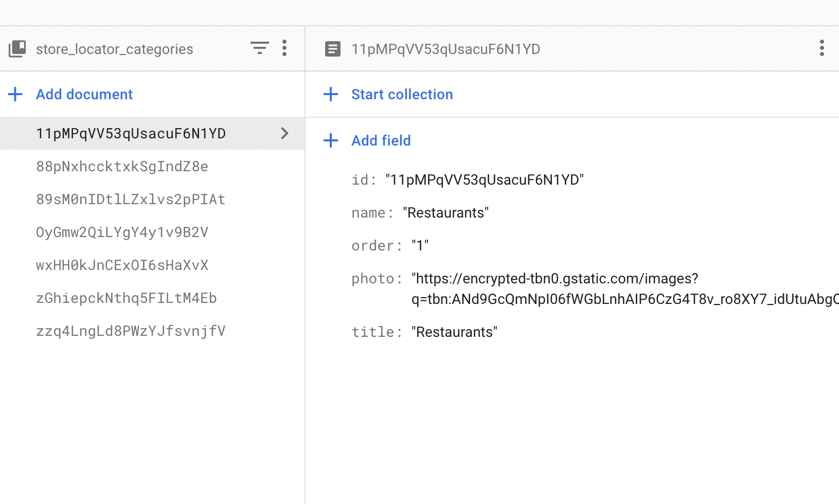The width and height of the screenshot is (839, 504).
Task: Open document three-dot options menu
Action: click(x=822, y=48)
